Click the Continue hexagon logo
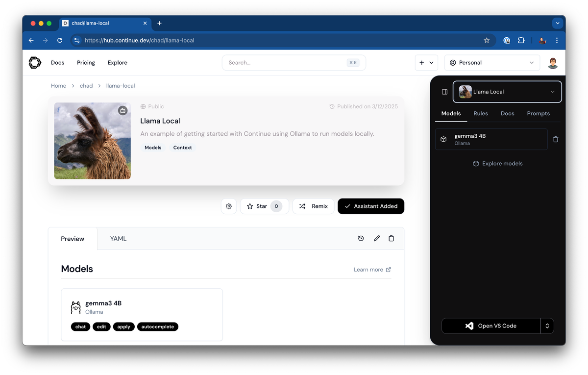Screen dimensions: 588x375 (34, 62)
